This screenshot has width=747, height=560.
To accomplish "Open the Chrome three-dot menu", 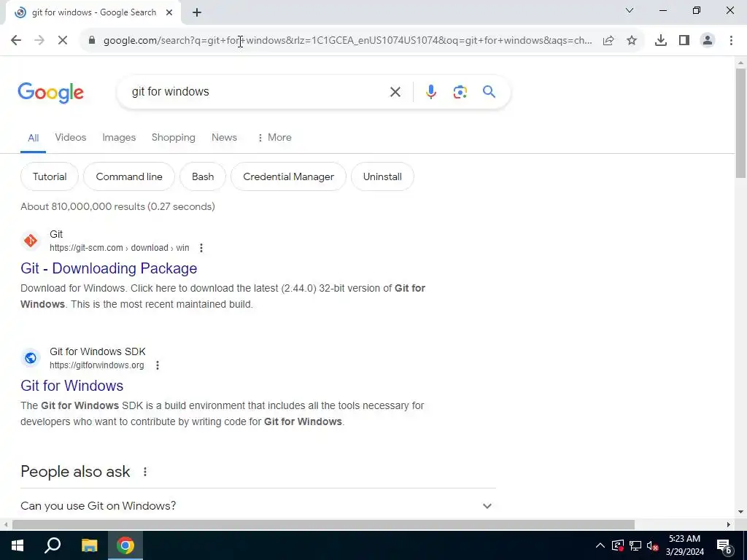I will [x=731, y=41].
